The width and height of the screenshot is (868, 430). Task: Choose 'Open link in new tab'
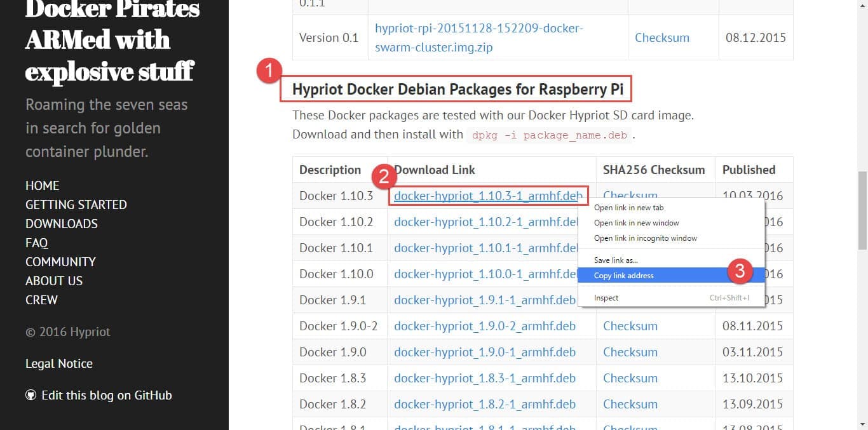[x=628, y=208]
